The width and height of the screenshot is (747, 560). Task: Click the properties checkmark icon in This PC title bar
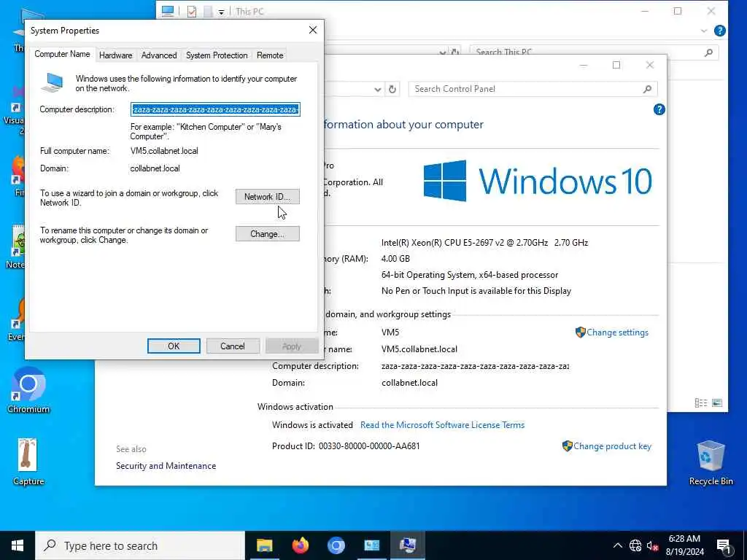pyautogui.click(x=192, y=12)
